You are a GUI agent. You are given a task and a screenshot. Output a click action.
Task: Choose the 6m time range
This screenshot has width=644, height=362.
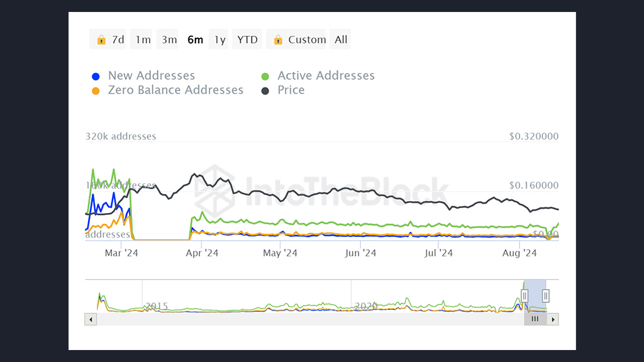(196, 40)
